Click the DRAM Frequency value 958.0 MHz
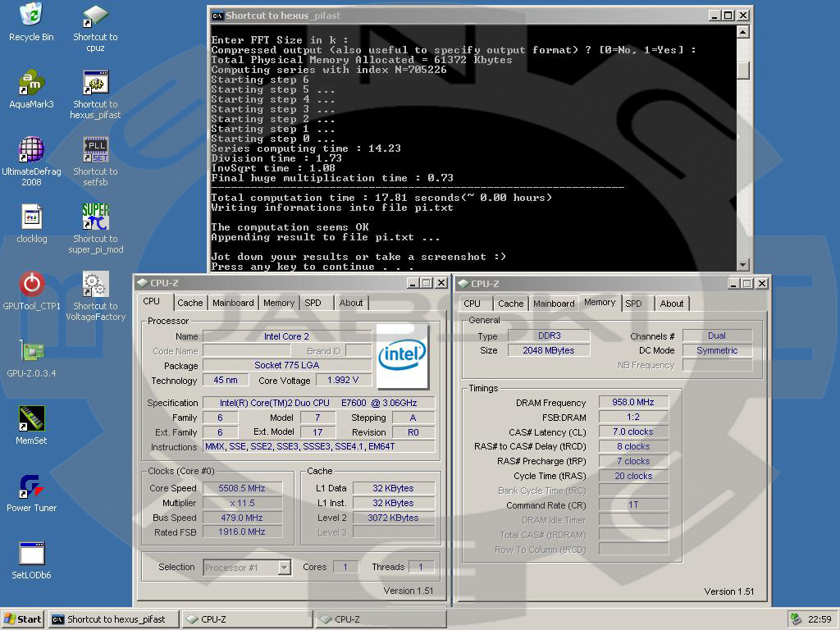The width and height of the screenshot is (840, 630). [x=634, y=402]
